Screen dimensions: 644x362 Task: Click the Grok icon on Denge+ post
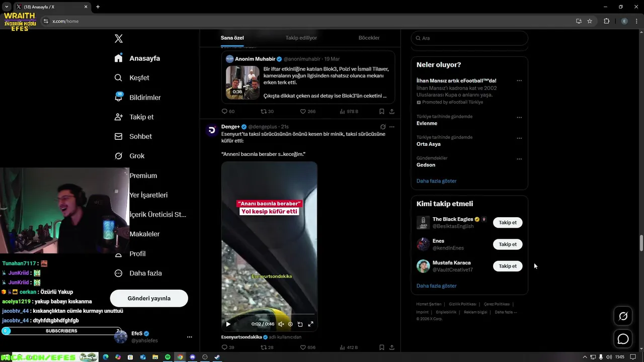pyautogui.click(x=383, y=127)
